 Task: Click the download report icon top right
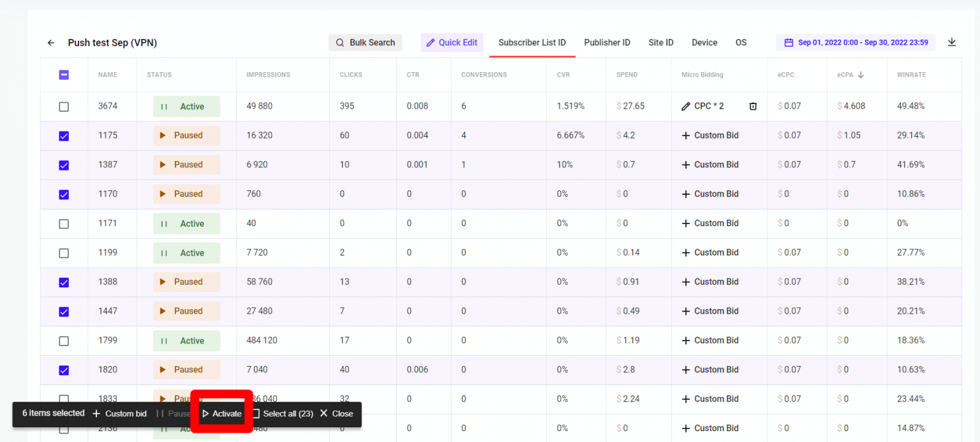[x=952, y=42]
